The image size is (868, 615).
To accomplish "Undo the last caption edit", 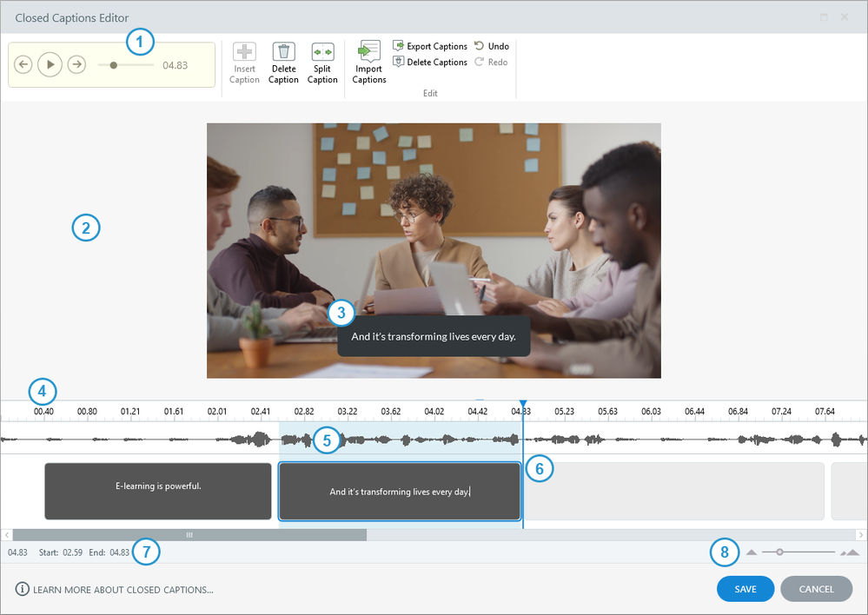I will 492,46.
